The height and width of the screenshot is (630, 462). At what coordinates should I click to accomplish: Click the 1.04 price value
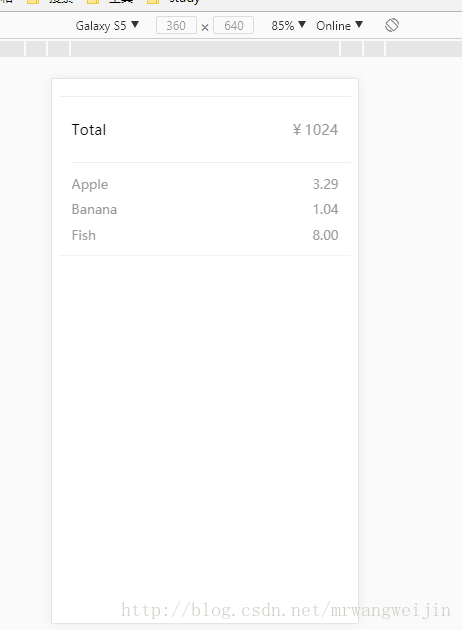click(325, 209)
